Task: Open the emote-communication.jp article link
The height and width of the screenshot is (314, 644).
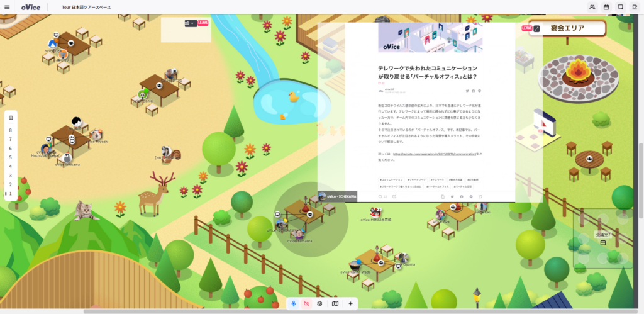Action: [x=435, y=154]
